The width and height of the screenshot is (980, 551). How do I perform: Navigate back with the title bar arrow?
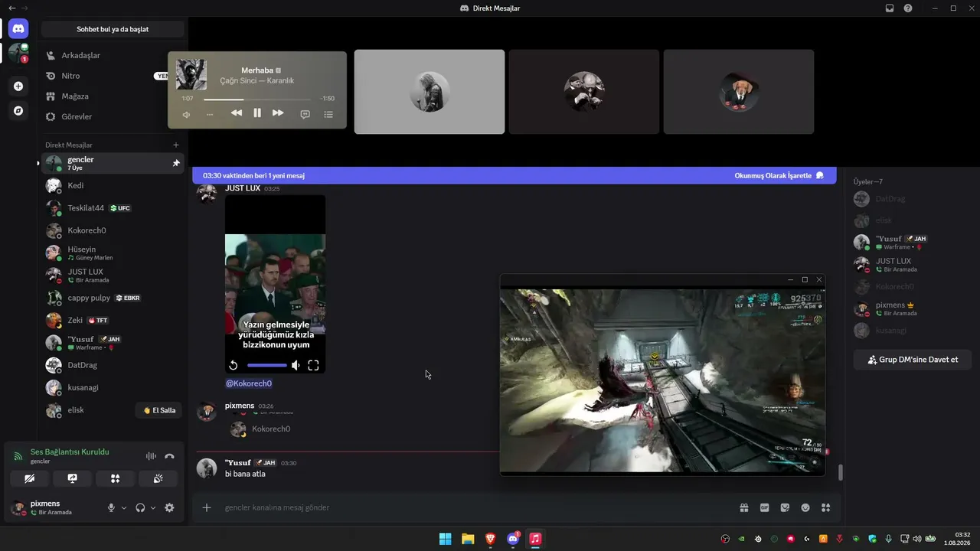[11, 8]
